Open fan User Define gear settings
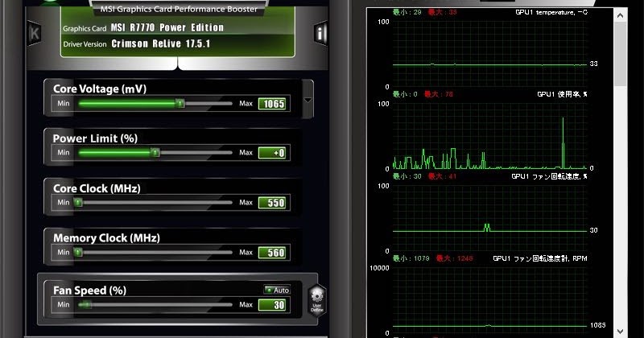 (x=317, y=300)
